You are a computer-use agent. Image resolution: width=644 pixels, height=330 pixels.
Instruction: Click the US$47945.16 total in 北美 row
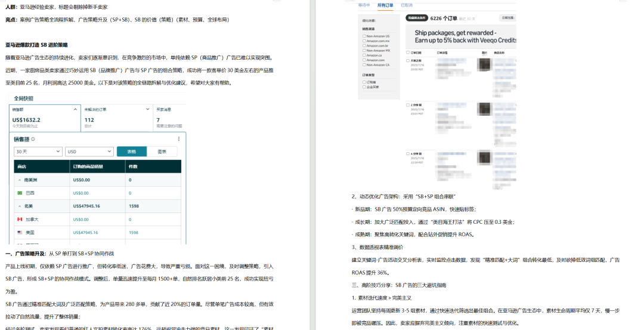click(86, 206)
